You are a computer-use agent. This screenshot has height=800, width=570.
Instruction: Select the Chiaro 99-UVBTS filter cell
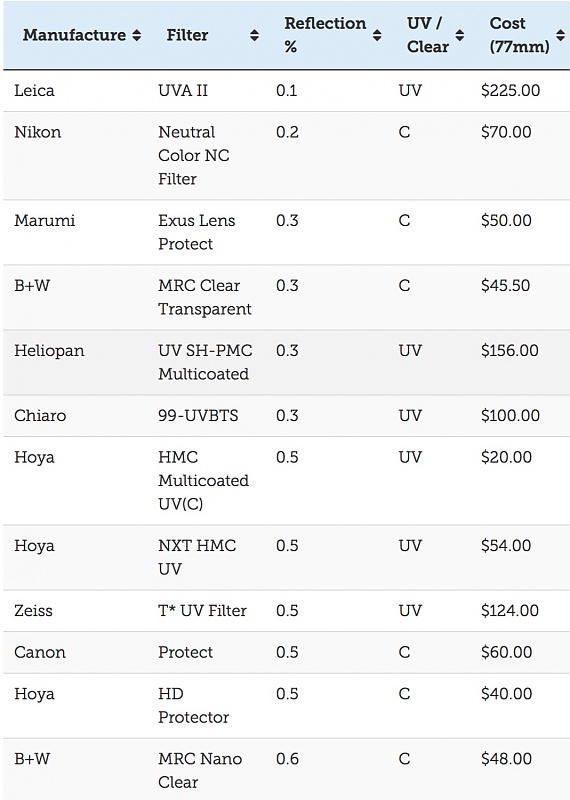pos(198,415)
